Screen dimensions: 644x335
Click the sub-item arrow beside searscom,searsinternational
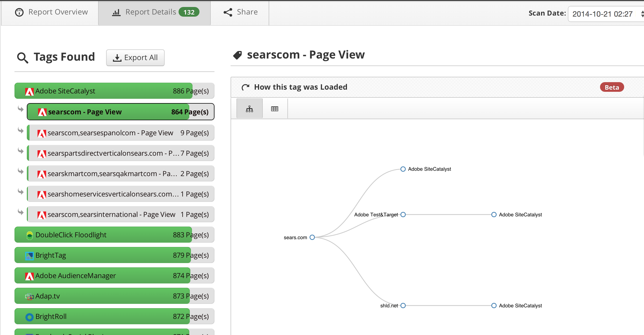(x=21, y=212)
